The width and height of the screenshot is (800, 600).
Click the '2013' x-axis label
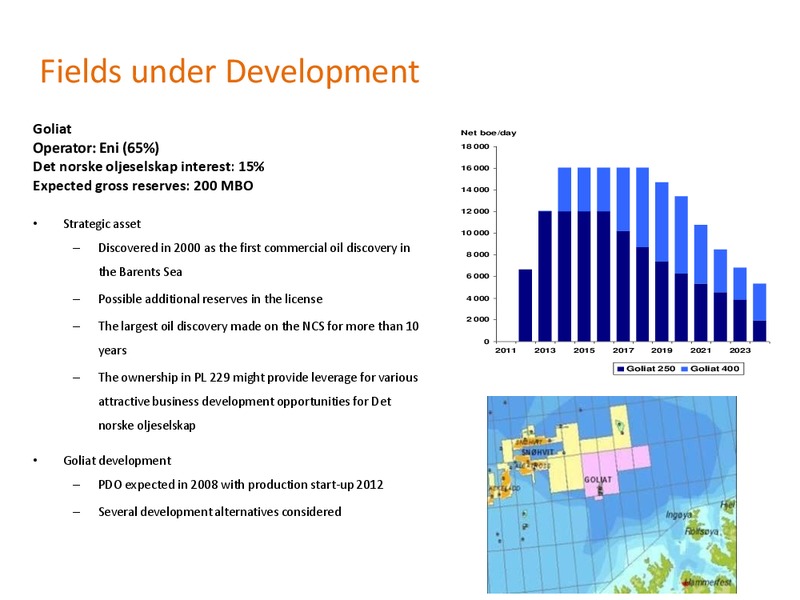pyautogui.click(x=545, y=351)
